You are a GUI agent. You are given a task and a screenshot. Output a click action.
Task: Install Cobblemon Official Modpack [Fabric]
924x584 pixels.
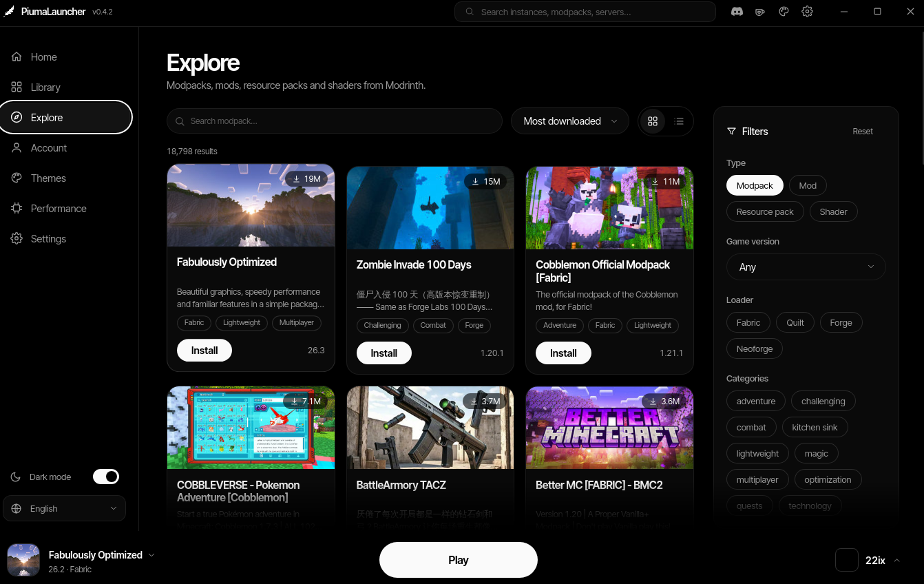(x=563, y=353)
